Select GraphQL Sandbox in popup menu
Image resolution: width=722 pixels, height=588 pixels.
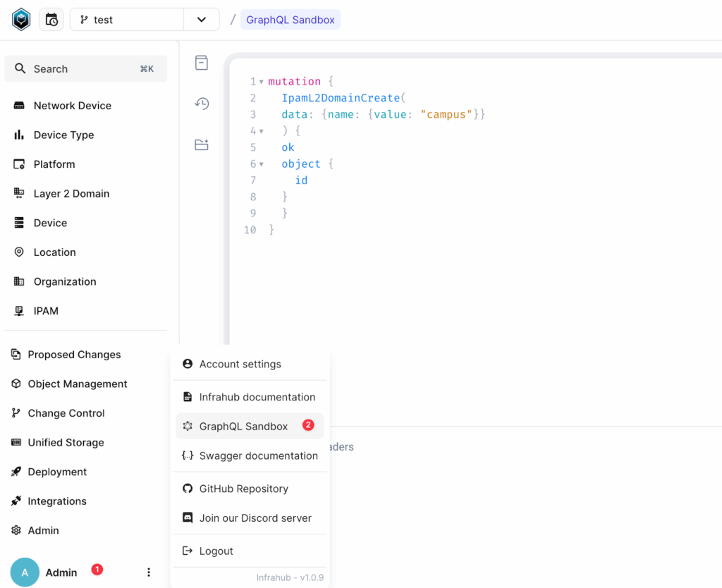(x=250, y=427)
